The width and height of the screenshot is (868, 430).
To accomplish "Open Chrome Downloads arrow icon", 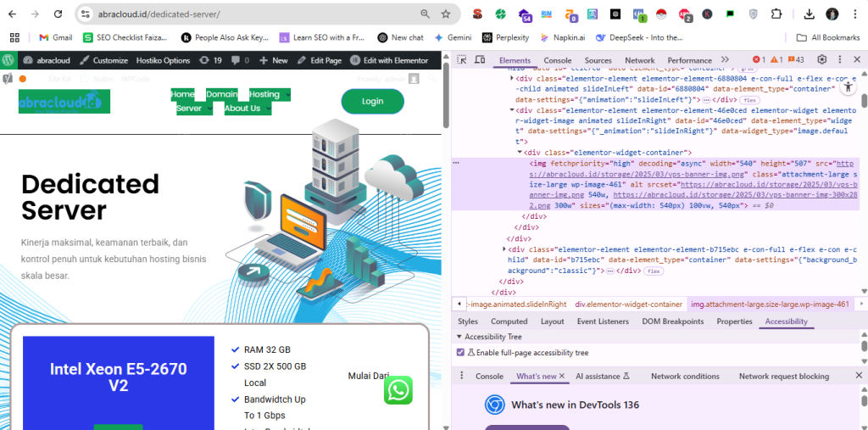I will pyautogui.click(x=810, y=14).
